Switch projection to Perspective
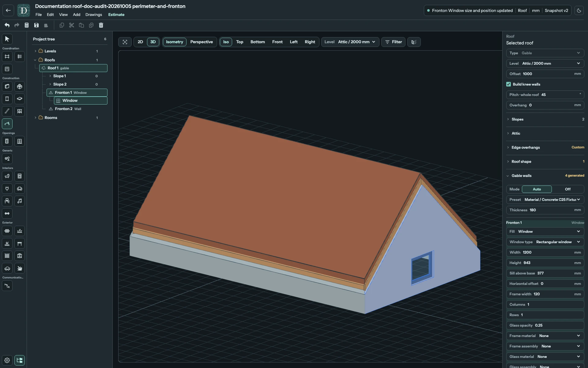This screenshot has height=368, width=588. (x=202, y=42)
